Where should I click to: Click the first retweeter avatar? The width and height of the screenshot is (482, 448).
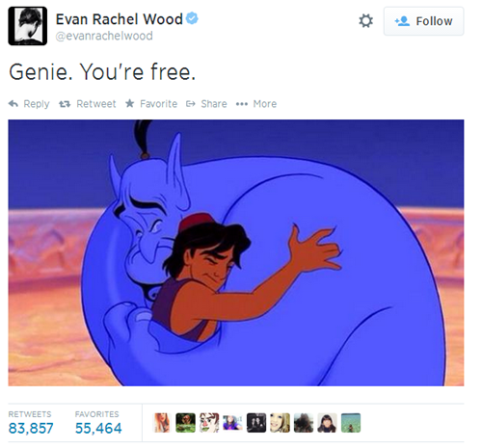coord(162,423)
